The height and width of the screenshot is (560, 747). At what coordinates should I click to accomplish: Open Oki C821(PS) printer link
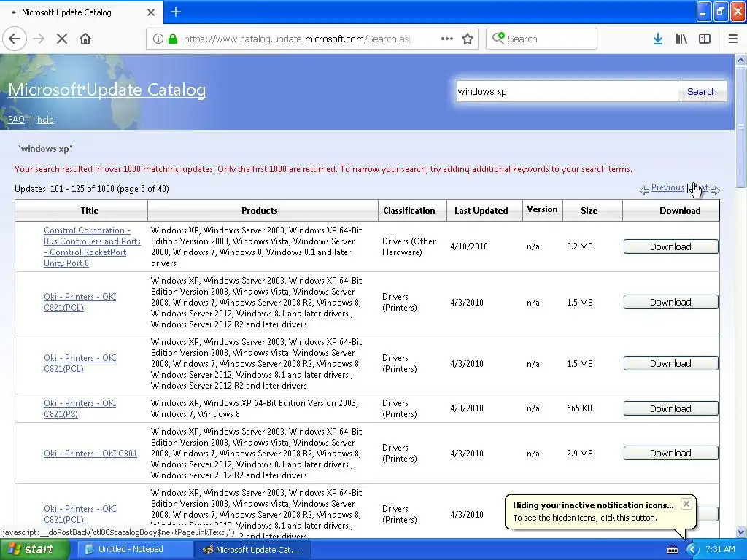pyautogui.click(x=80, y=408)
